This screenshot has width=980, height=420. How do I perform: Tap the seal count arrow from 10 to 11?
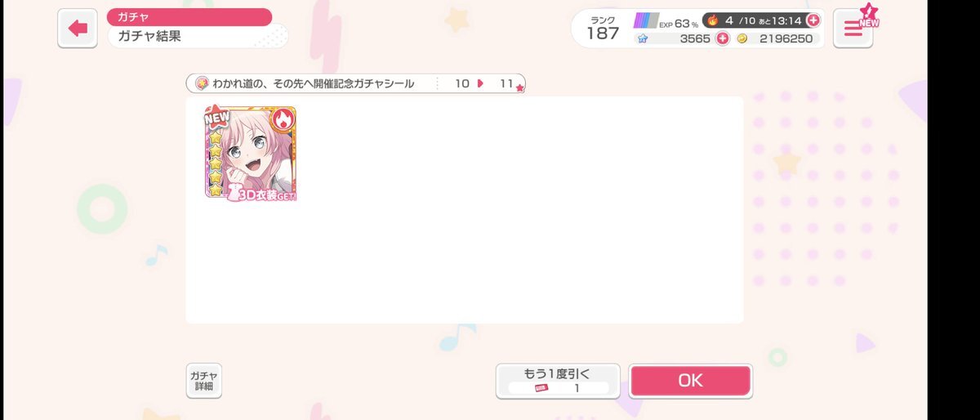tap(481, 83)
